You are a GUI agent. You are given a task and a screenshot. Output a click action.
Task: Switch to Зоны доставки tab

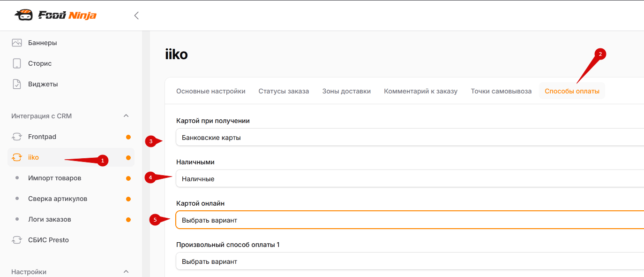pos(346,91)
